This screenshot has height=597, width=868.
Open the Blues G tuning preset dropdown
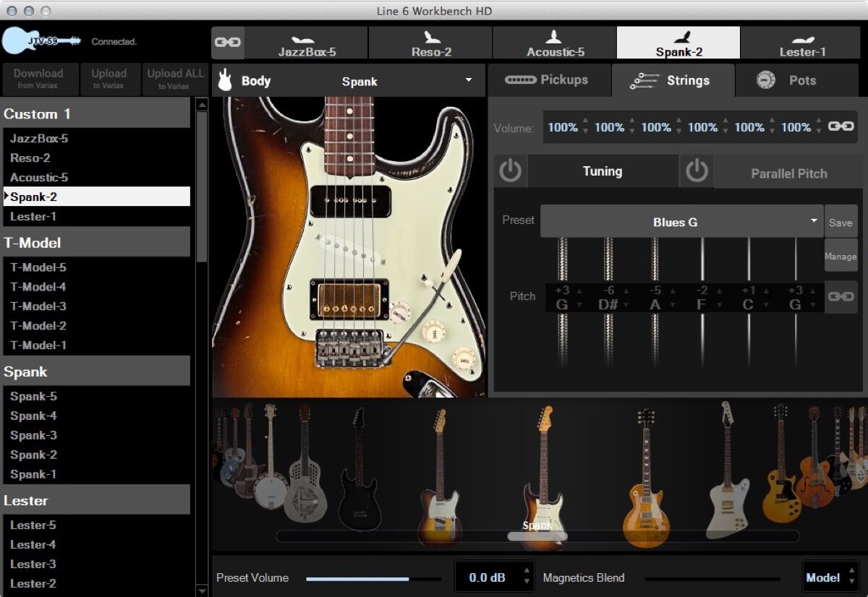[681, 222]
